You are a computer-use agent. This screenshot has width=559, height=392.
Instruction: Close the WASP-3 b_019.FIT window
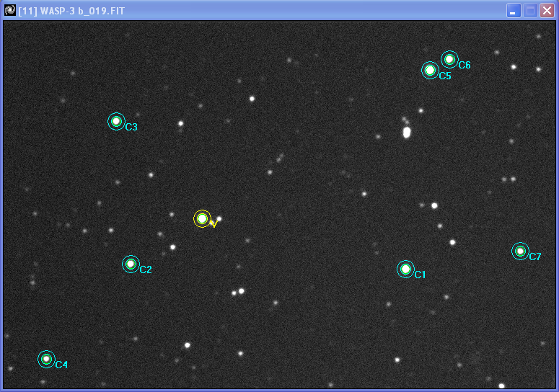pyautogui.click(x=547, y=11)
